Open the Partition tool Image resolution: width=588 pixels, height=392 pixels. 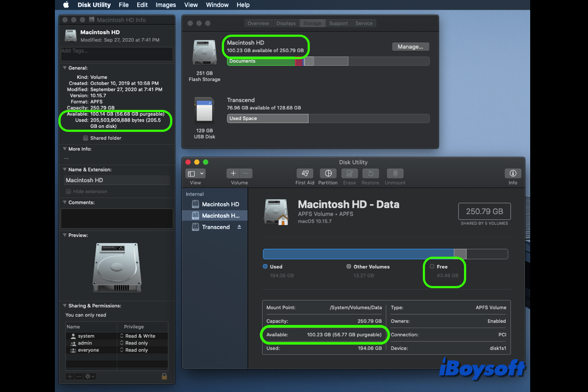click(x=328, y=173)
